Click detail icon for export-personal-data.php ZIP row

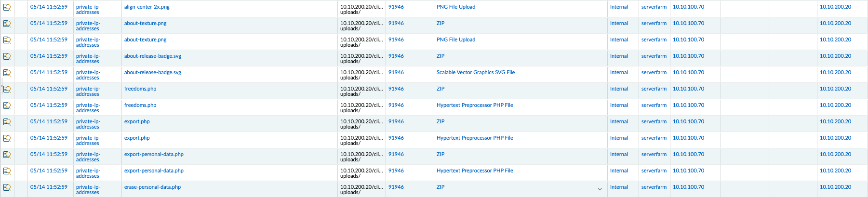(7, 155)
